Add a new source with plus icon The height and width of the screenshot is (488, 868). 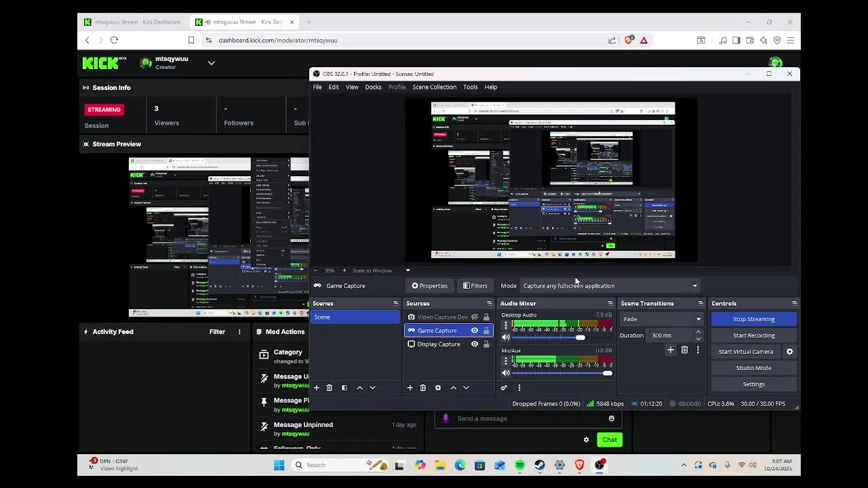[x=410, y=388]
